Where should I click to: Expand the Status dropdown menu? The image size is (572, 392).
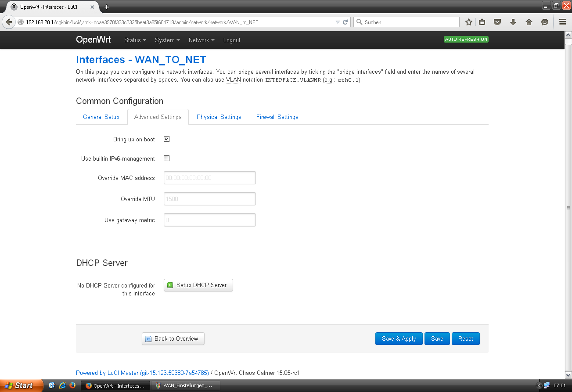point(135,40)
